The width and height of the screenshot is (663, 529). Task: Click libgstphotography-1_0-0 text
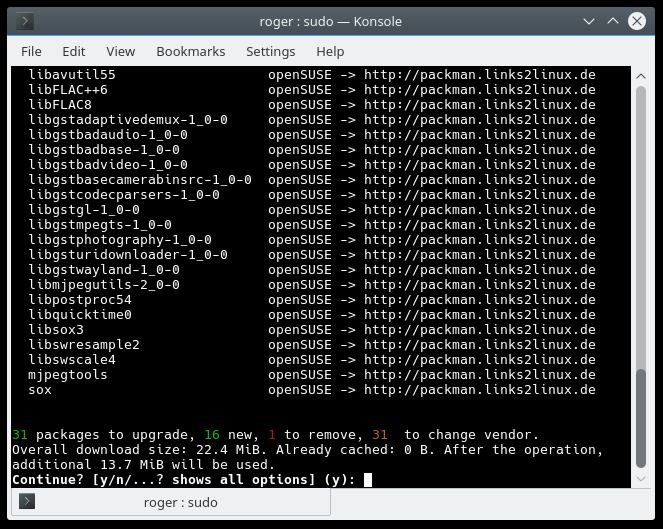pyautogui.click(x=120, y=240)
